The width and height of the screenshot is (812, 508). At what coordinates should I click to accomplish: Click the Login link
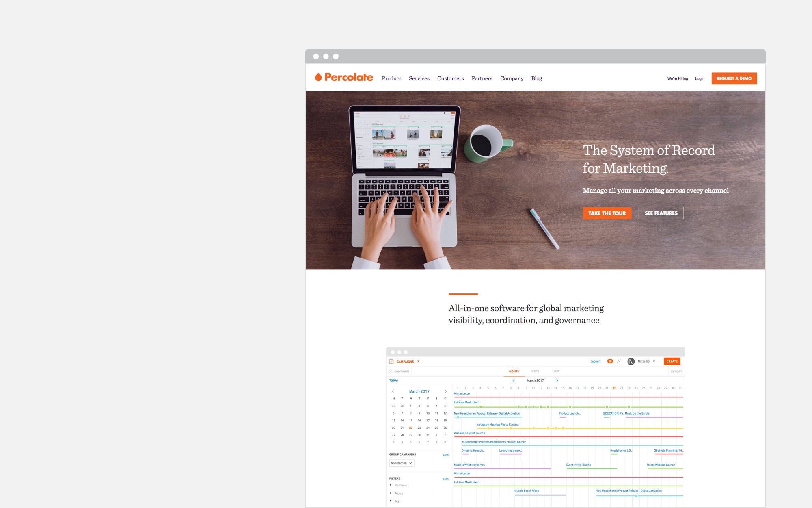700,78
